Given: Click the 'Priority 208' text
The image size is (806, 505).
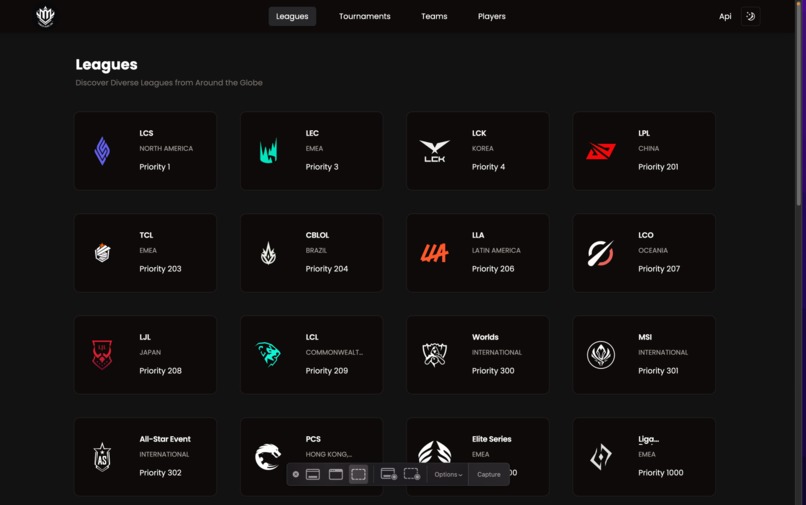Looking at the screenshot, I should point(160,371).
